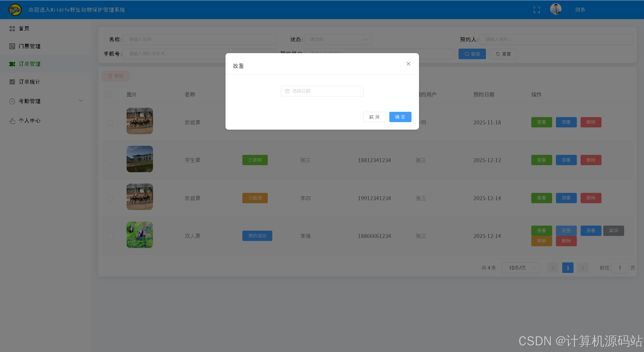
Task: Click the 门票管理 sidebar icon
Action: pos(12,46)
